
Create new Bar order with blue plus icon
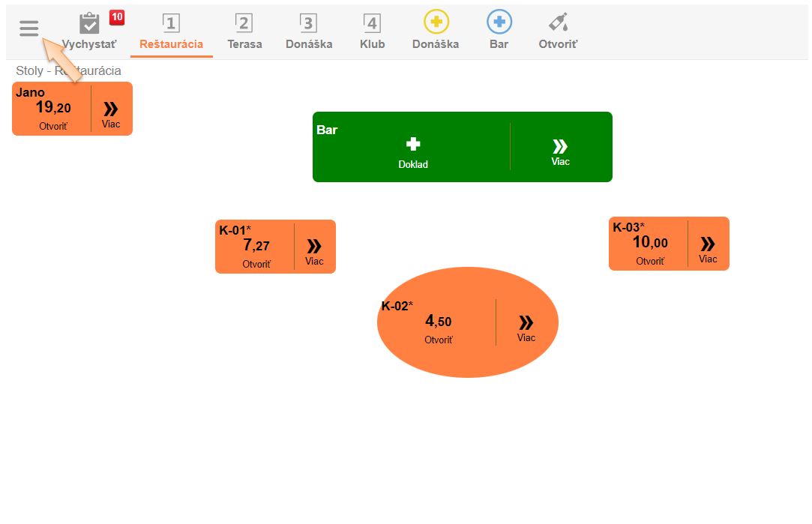pos(499,22)
